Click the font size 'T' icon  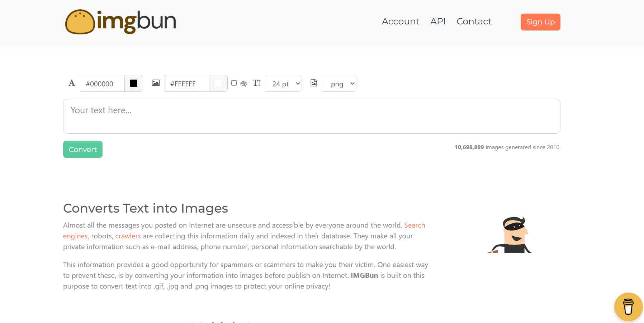pyautogui.click(x=256, y=83)
